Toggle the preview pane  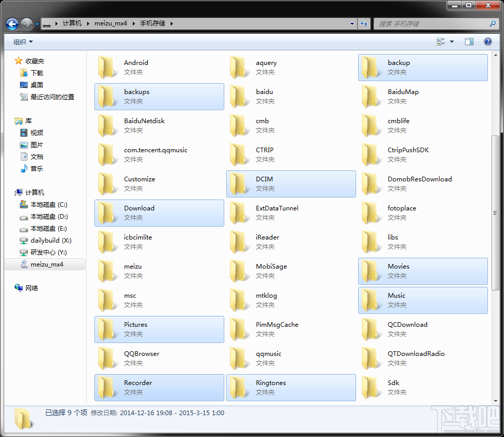click(x=469, y=42)
